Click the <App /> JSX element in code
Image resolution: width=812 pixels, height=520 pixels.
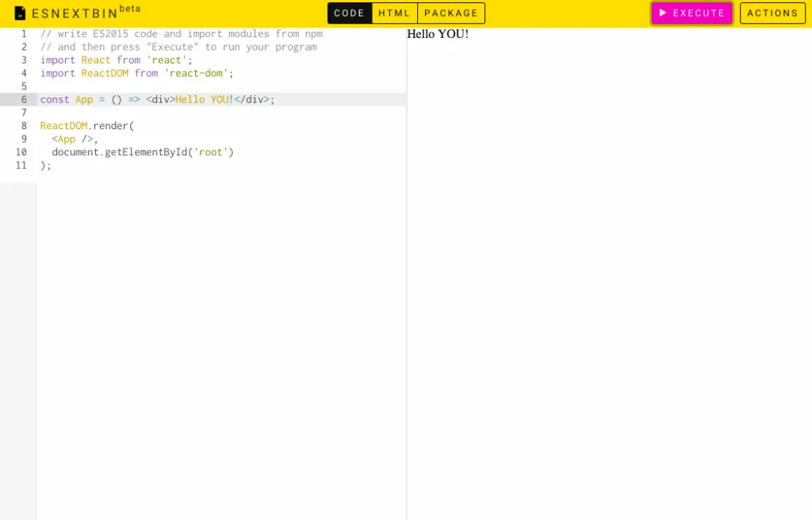(x=72, y=139)
